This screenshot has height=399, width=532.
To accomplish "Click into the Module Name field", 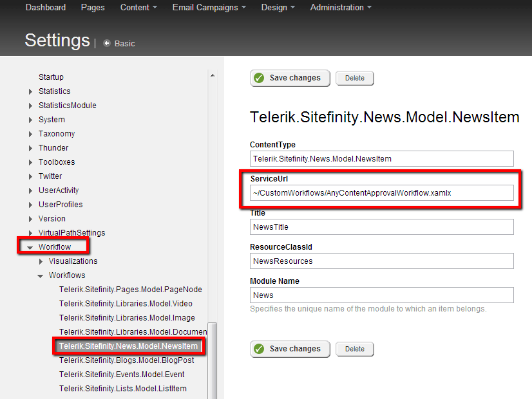I will 381,295.
